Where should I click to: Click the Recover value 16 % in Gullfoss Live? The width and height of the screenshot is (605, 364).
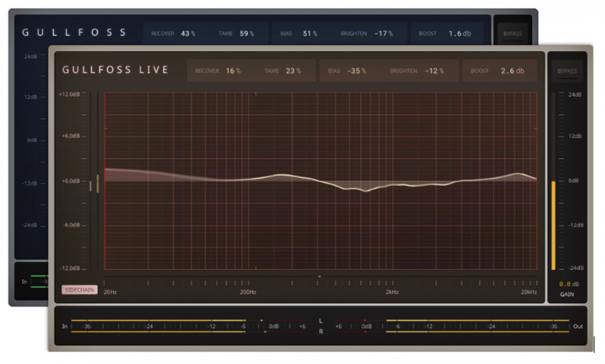click(x=234, y=71)
